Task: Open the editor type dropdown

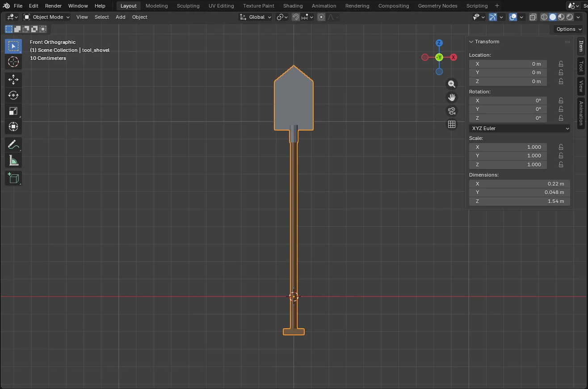Action: 12,17
